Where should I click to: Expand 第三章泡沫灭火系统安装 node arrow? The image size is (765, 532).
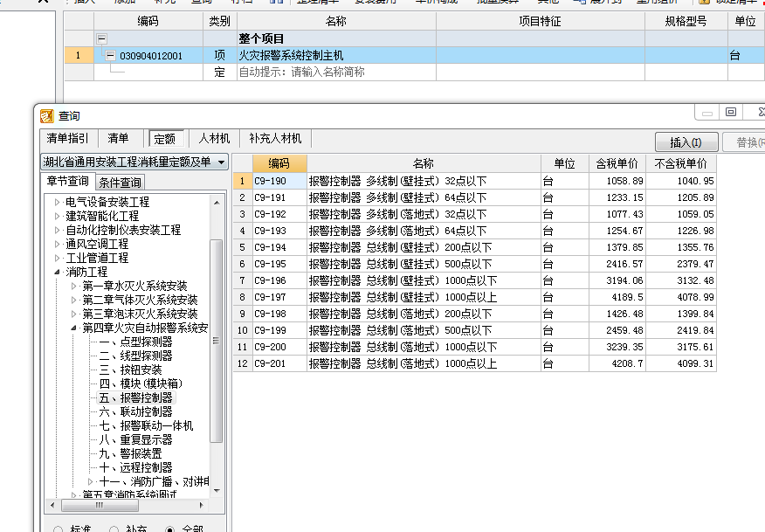pyautogui.click(x=73, y=314)
